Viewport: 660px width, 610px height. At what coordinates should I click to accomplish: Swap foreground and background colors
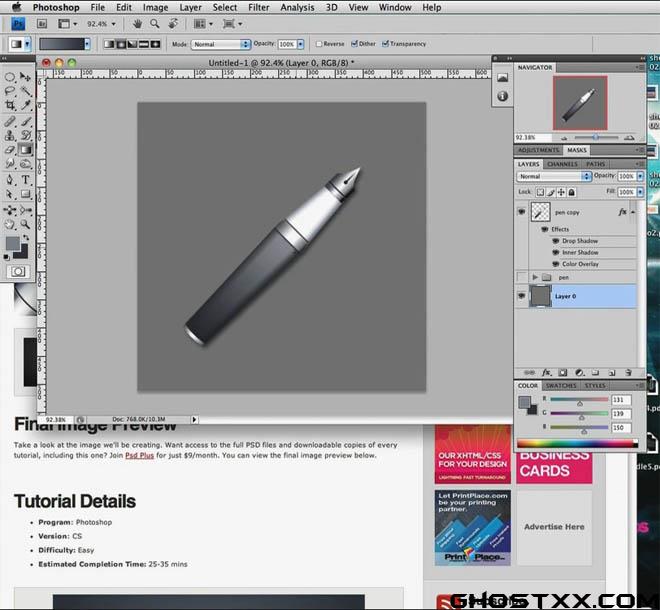click(x=27, y=238)
